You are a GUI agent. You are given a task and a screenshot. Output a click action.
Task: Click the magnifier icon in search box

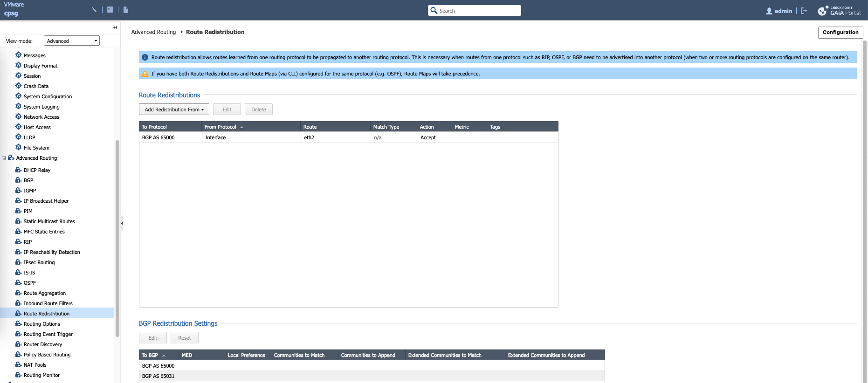point(434,11)
